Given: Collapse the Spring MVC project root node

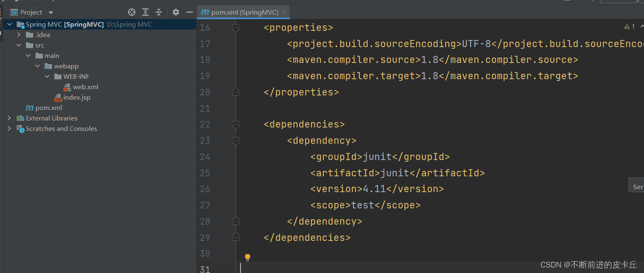Looking at the screenshot, I should point(9,25).
